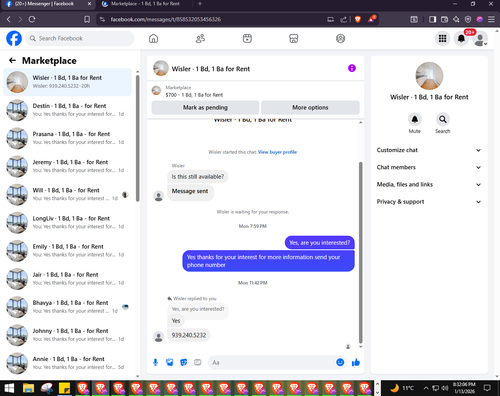
Task: Reload the page in the browser
Action: 32,19
